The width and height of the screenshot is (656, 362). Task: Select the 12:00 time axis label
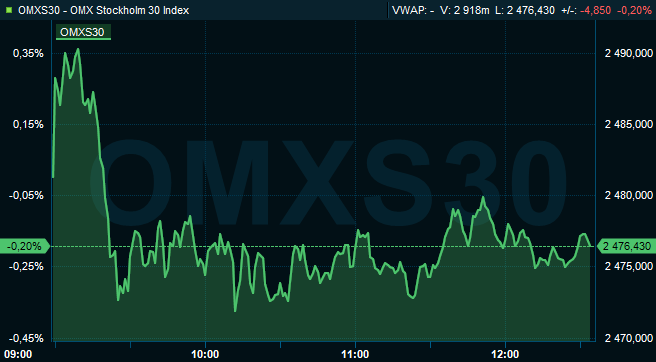(x=505, y=354)
